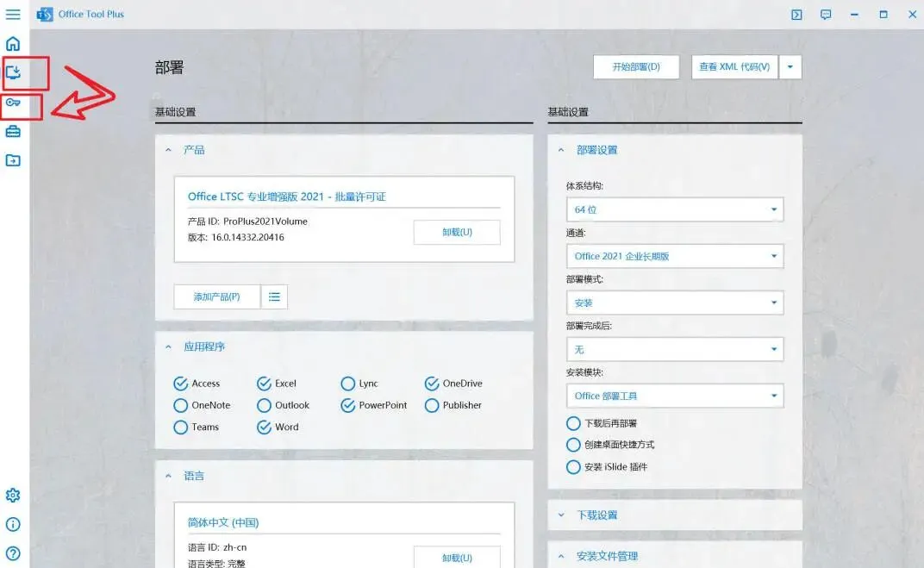924x568 pixels.
Task: Click the 简体中文 (中国) language title
Action: 222,522
